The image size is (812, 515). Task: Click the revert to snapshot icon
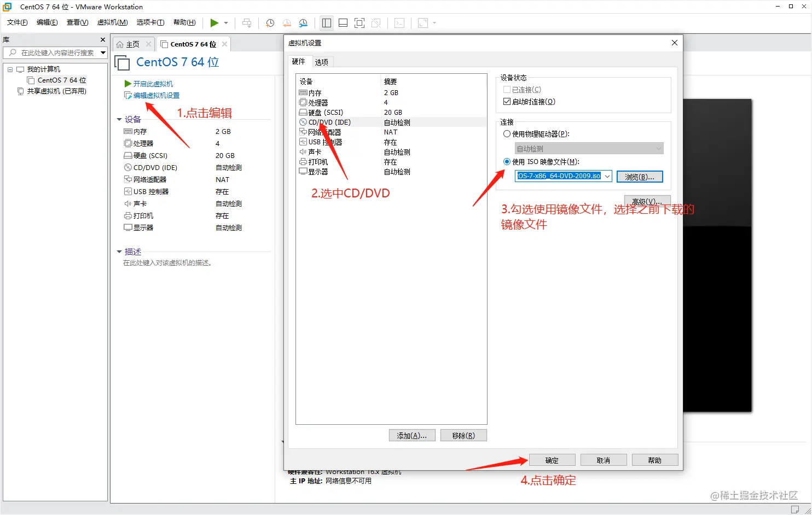tap(287, 22)
